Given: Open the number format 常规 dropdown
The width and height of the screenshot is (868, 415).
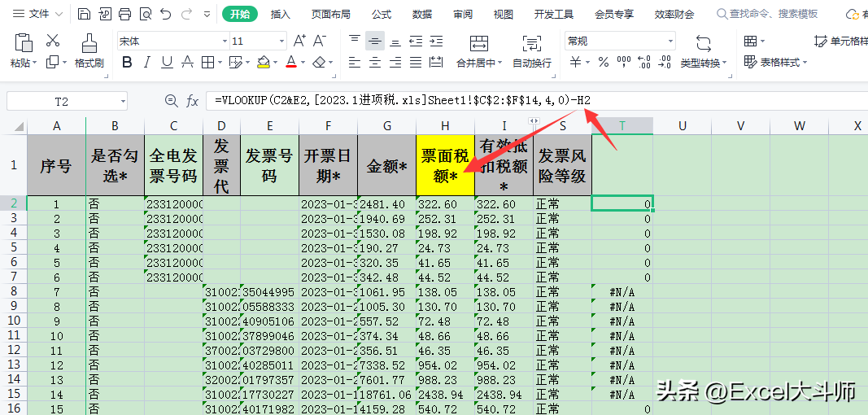Looking at the screenshot, I should (x=671, y=41).
